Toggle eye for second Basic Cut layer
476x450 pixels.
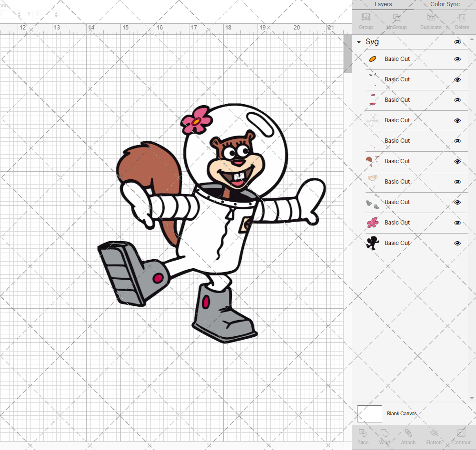tap(457, 79)
